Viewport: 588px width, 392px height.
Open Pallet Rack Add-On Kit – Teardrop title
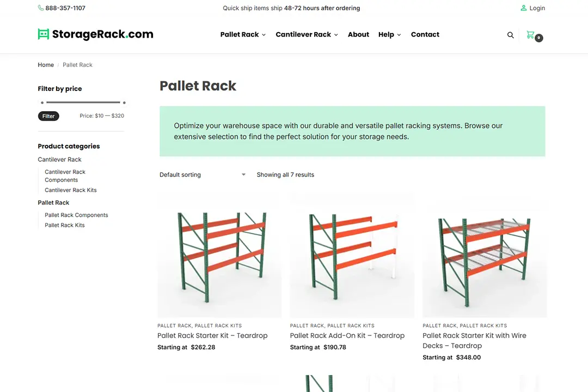[347, 335]
